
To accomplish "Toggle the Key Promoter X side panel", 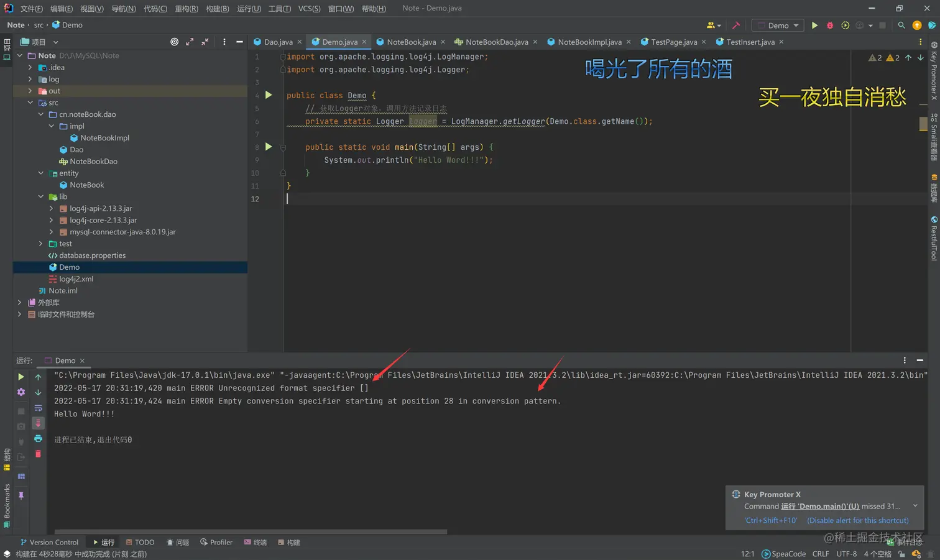I will (x=934, y=71).
